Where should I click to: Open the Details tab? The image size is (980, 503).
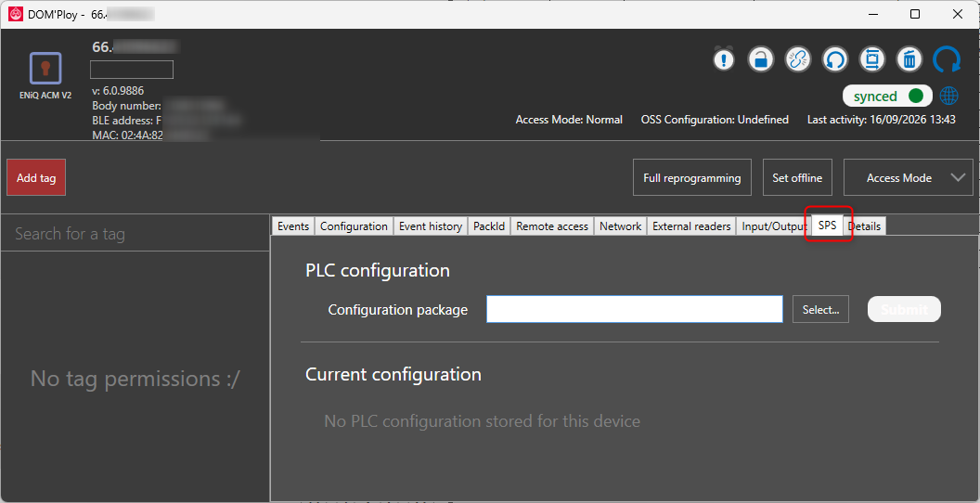(864, 226)
